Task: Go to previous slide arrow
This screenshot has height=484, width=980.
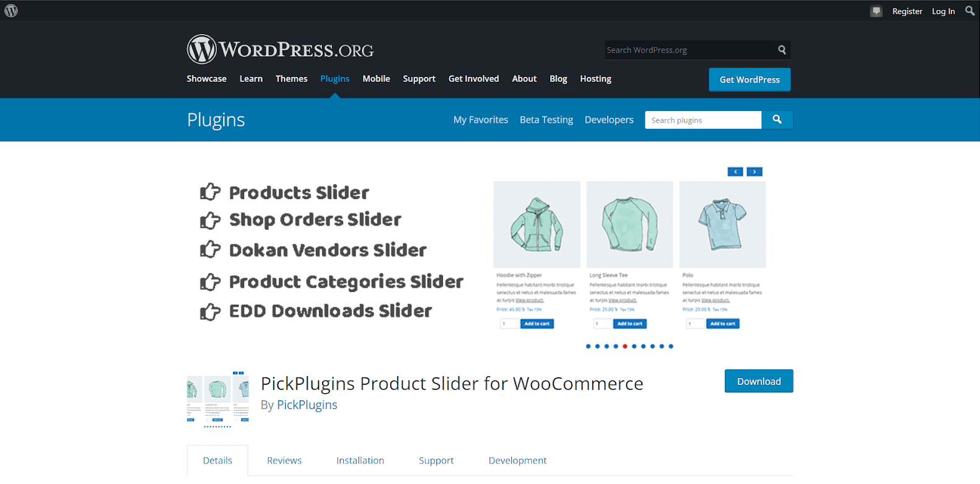Action: (x=735, y=172)
